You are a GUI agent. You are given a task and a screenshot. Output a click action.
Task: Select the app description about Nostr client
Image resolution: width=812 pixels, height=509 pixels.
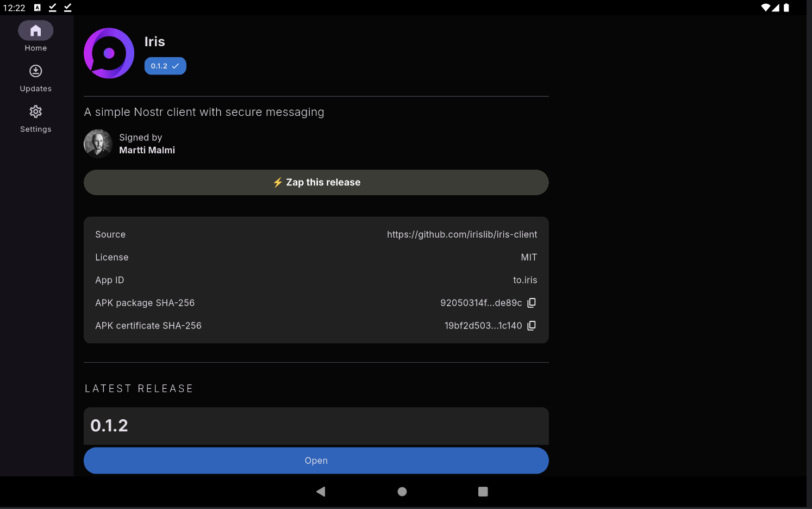204,112
